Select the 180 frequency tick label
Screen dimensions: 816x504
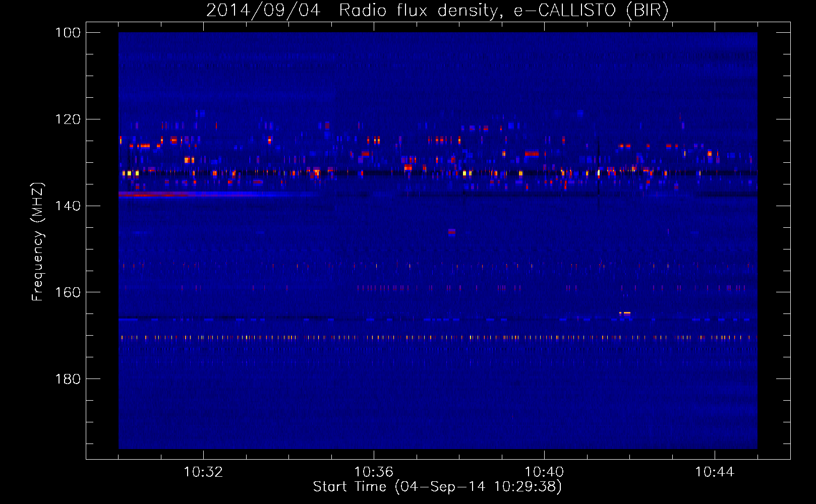pyautogui.click(x=68, y=379)
